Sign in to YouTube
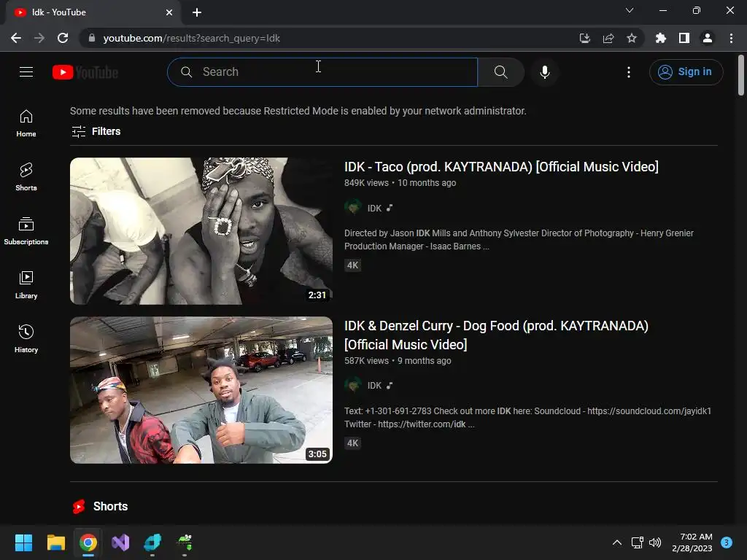747x560 pixels. pos(686,72)
